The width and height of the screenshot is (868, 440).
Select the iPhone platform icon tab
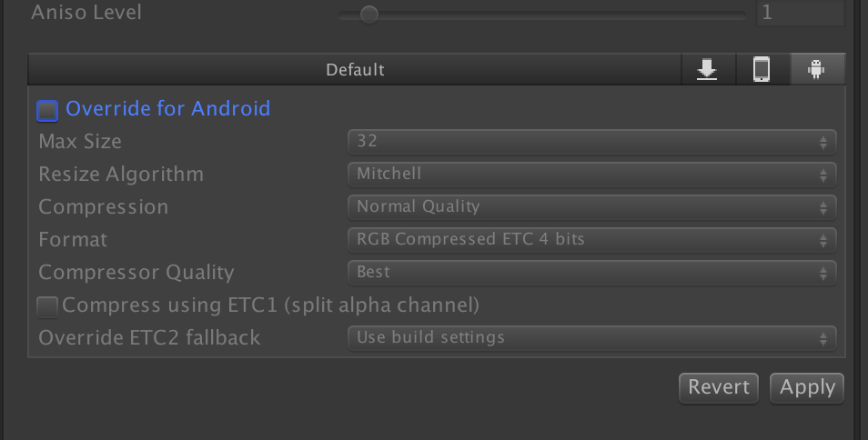762,69
